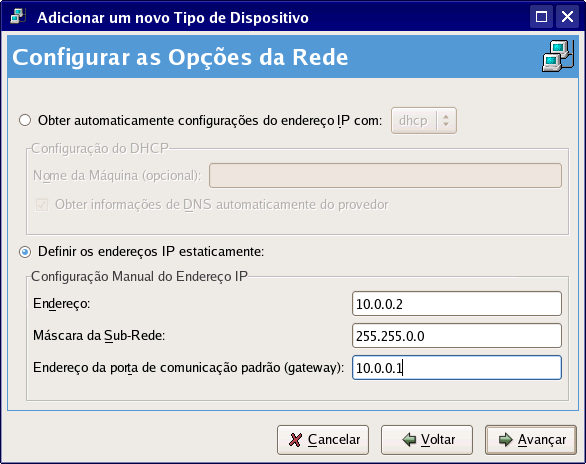The width and height of the screenshot is (586, 464).
Task: Click the Endereço field containing 10.0.0.2
Action: (x=457, y=304)
